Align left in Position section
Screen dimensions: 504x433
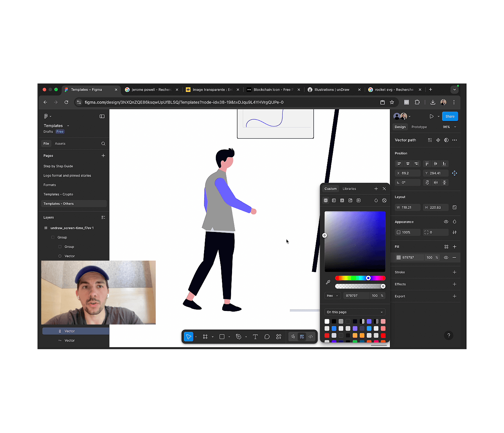[399, 164]
